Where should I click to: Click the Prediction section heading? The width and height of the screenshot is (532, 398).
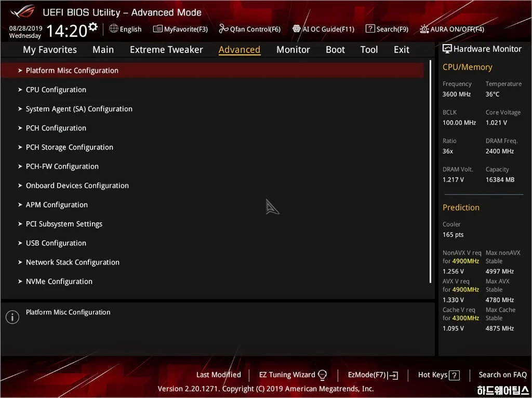(x=461, y=208)
